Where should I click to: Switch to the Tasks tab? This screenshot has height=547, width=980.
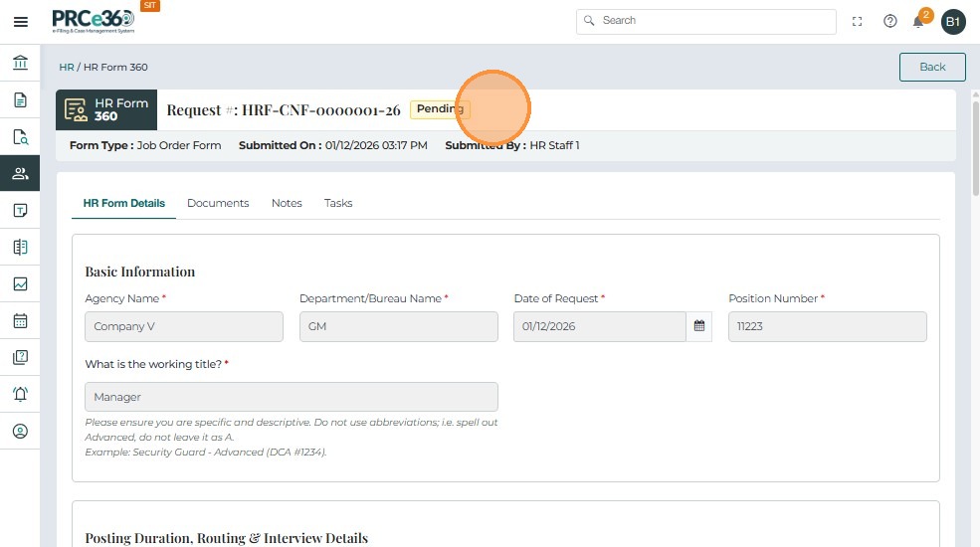click(x=338, y=203)
